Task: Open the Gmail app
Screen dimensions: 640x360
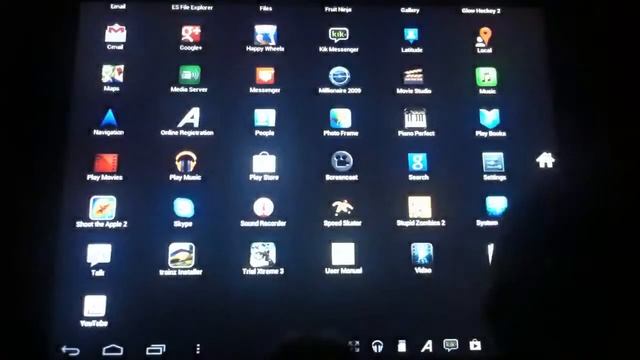Action: tap(116, 33)
